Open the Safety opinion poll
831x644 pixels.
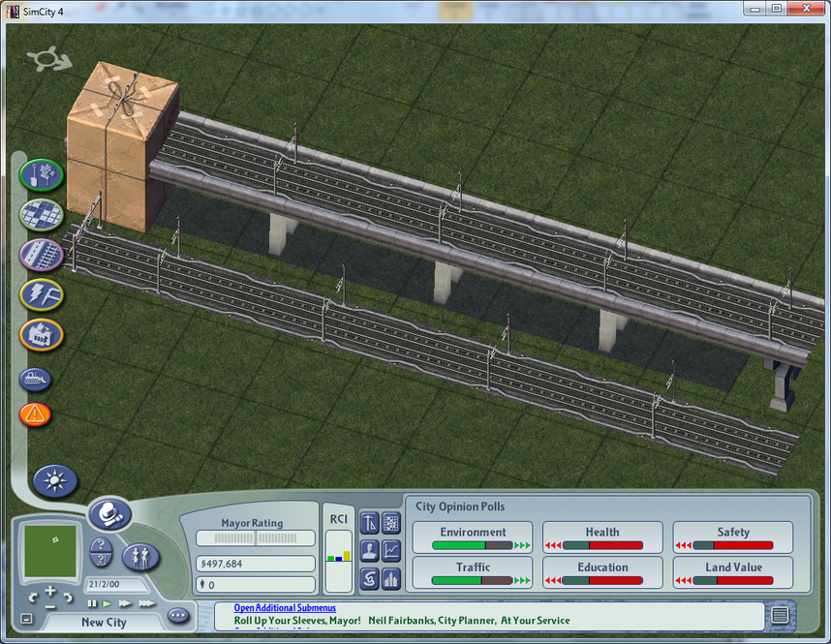tap(733, 537)
